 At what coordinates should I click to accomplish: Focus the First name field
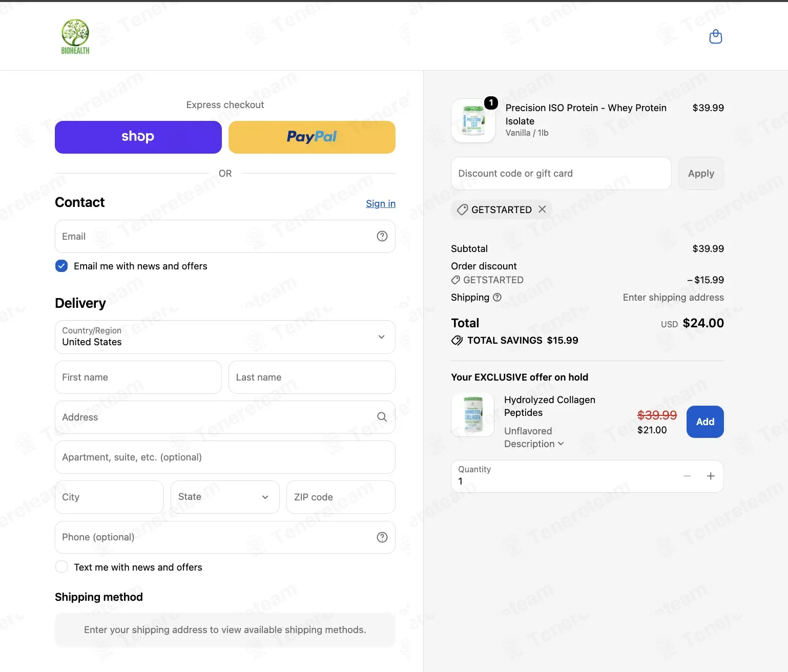pos(138,377)
